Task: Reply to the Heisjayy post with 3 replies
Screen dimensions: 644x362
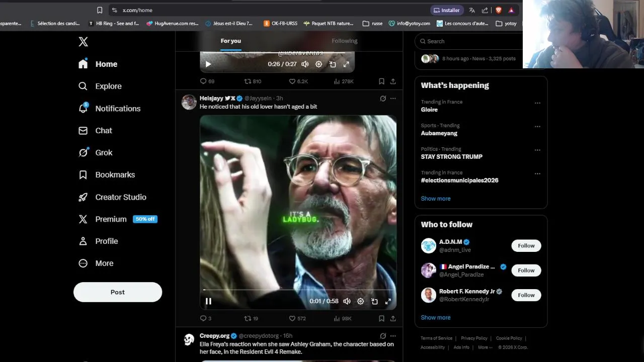Action: (x=205, y=318)
